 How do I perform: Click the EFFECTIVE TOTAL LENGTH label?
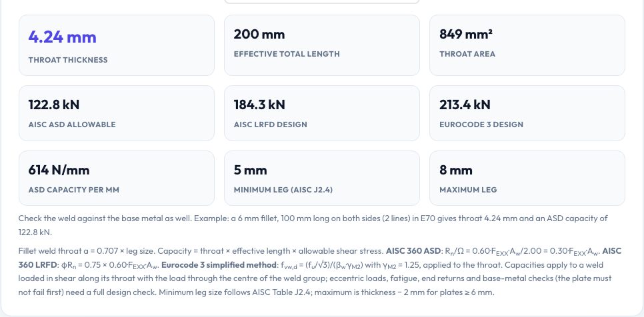[287, 54]
